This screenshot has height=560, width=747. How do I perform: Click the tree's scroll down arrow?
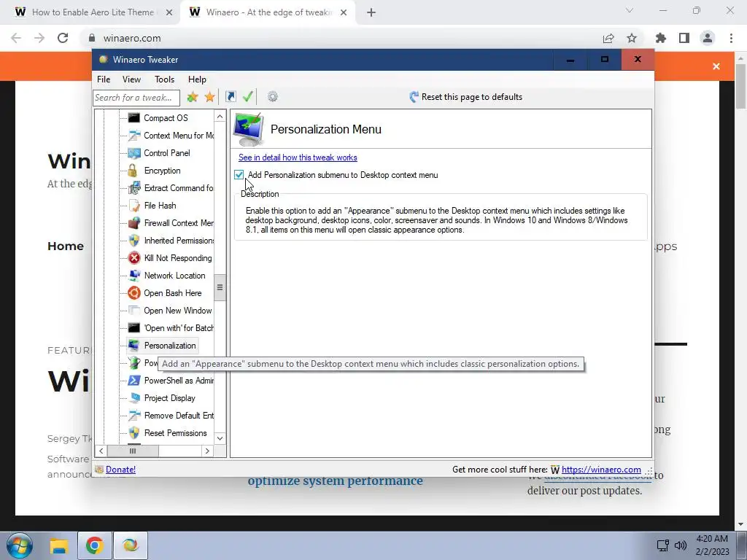click(220, 438)
